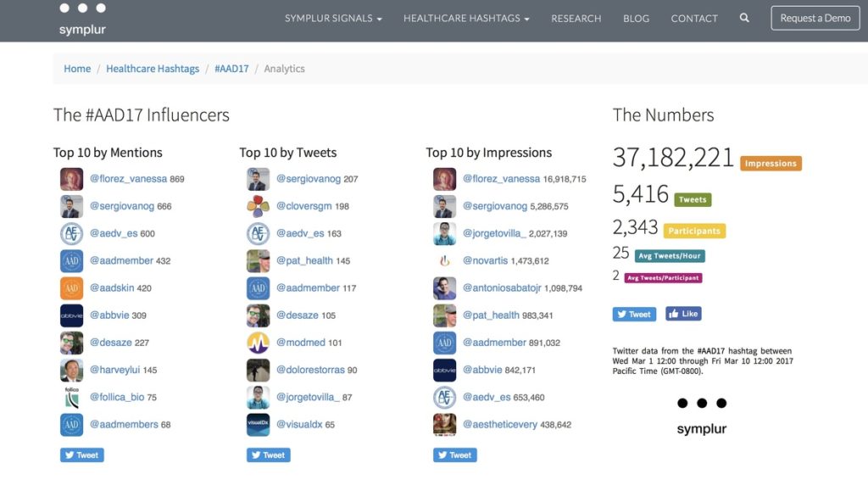
Task: Open @novartis profile link
Action: [x=486, y=260]
